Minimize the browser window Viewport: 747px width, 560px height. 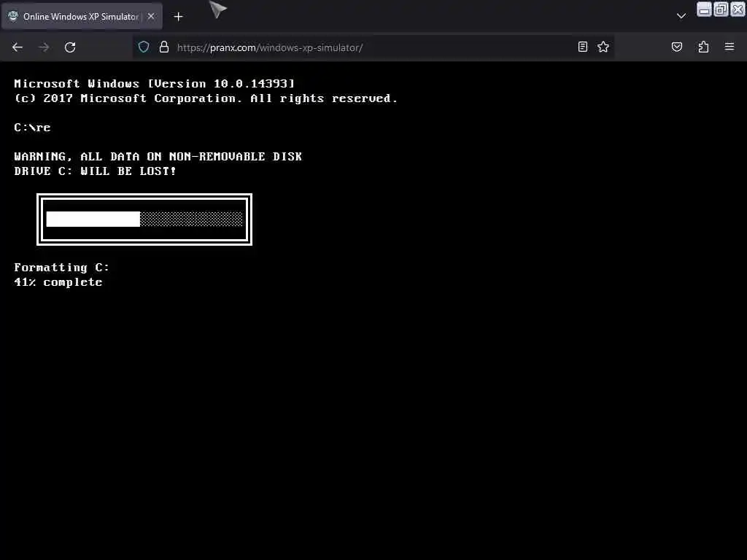pos(704,9)
